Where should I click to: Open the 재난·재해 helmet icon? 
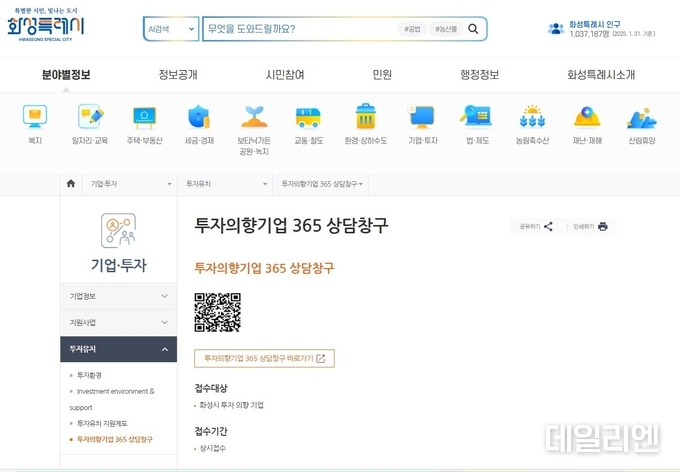(x=587, y=116)
